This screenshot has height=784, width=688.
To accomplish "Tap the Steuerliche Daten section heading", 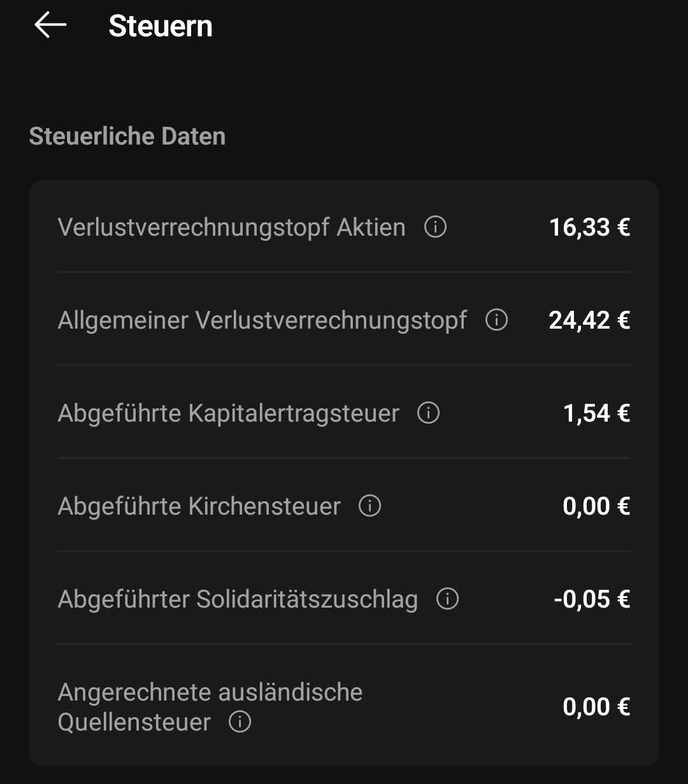I will [x=127, y=136].
